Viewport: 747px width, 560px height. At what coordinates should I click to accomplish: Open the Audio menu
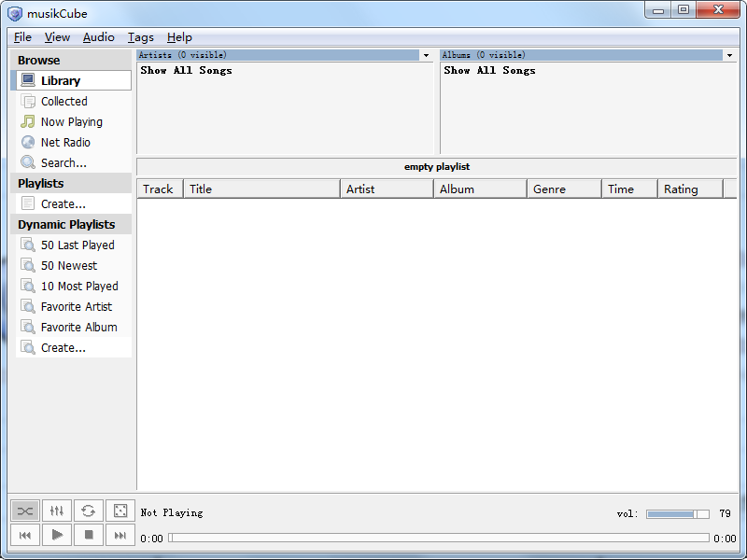pos(98,37)
